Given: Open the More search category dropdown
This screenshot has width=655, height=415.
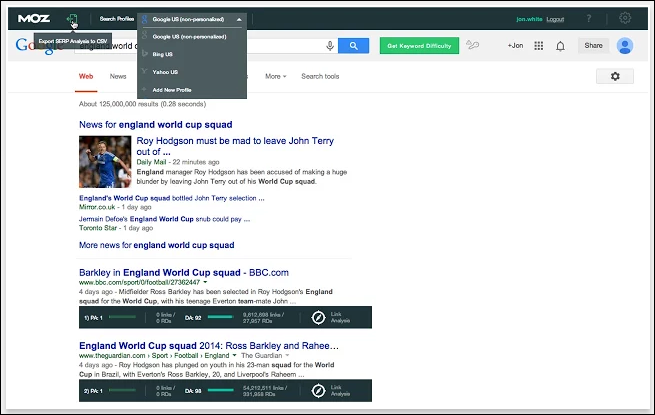Looking at the screenshot, I should click(x=276, y=76).
